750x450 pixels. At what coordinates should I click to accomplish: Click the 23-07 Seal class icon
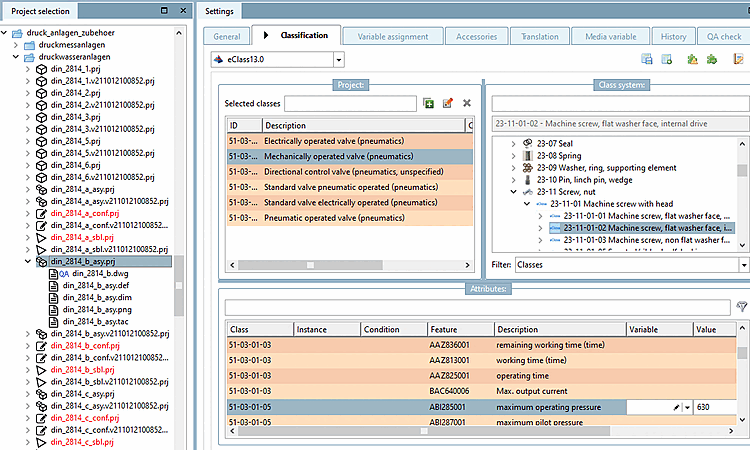click(528, 144)
